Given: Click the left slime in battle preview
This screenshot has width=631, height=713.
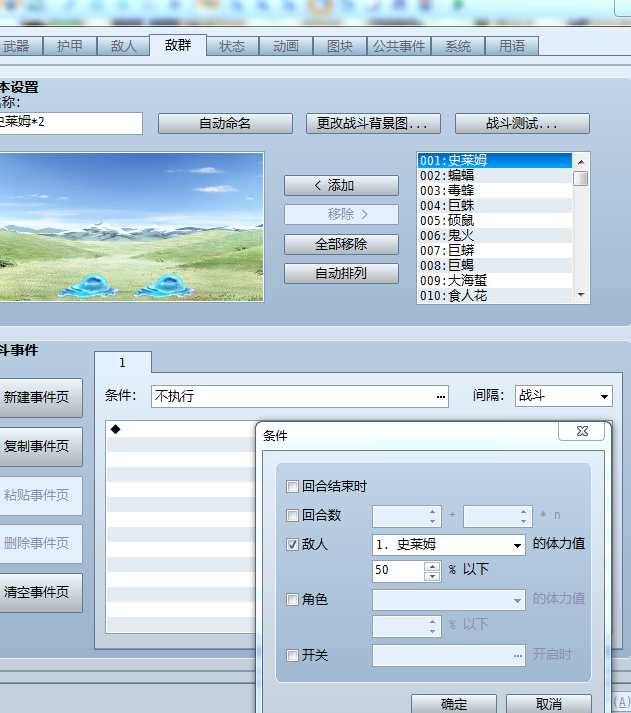Looking at the screenshot, I should point(90,286).
